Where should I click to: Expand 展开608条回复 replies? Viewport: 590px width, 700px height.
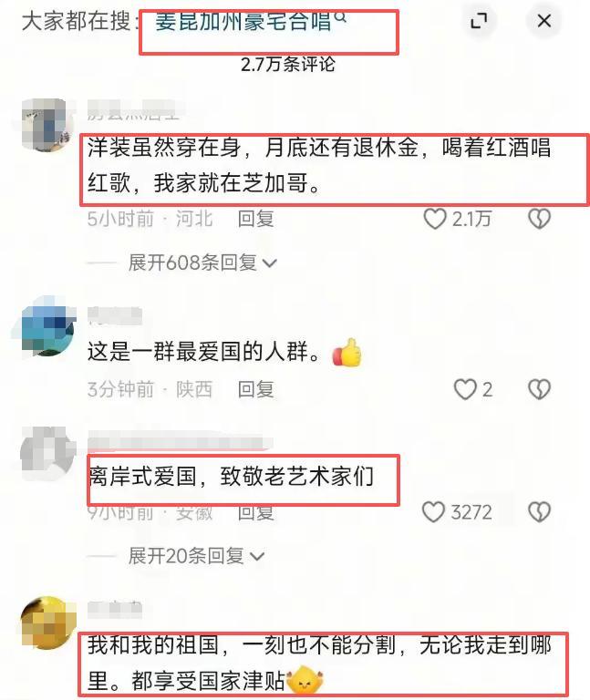pyautogui.click(x=202, y=262)
